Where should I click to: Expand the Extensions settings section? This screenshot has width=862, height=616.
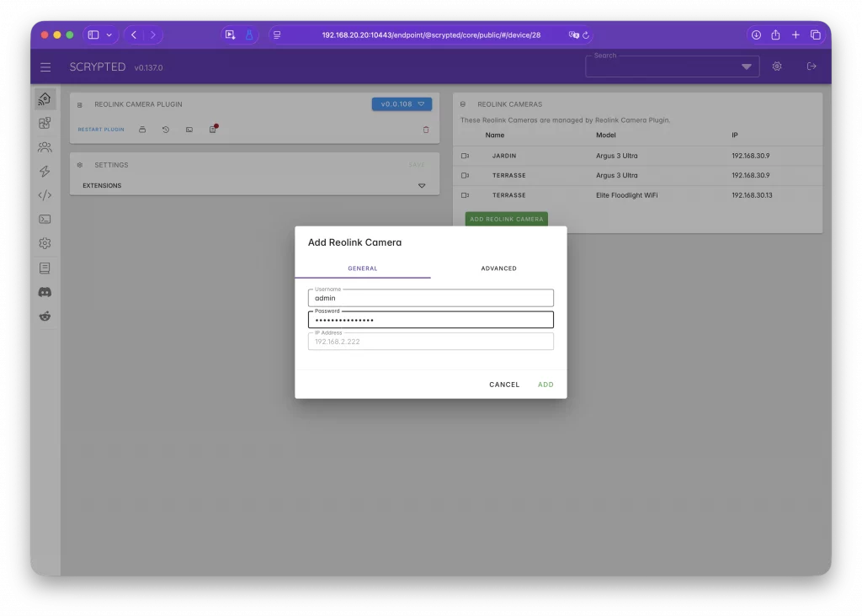coord(422,186)
